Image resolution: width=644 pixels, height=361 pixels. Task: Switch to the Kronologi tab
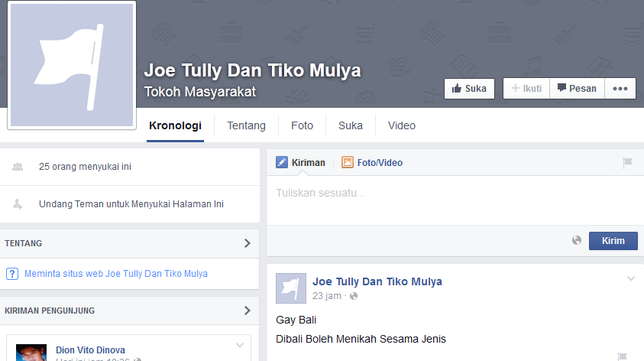(x=175, y=126)
